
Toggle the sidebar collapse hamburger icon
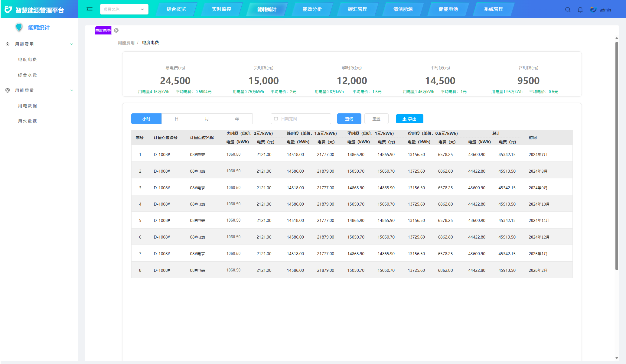pos(90,9)
